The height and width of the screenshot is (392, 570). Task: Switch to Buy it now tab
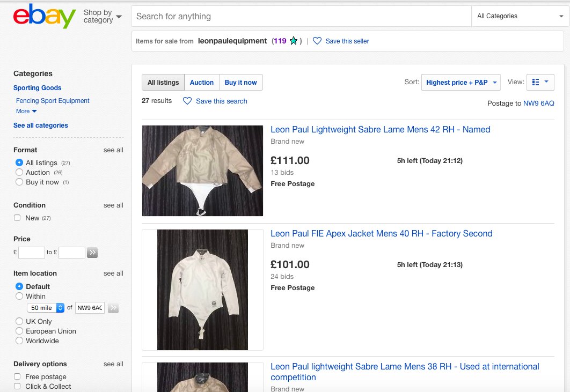point(240,82)
